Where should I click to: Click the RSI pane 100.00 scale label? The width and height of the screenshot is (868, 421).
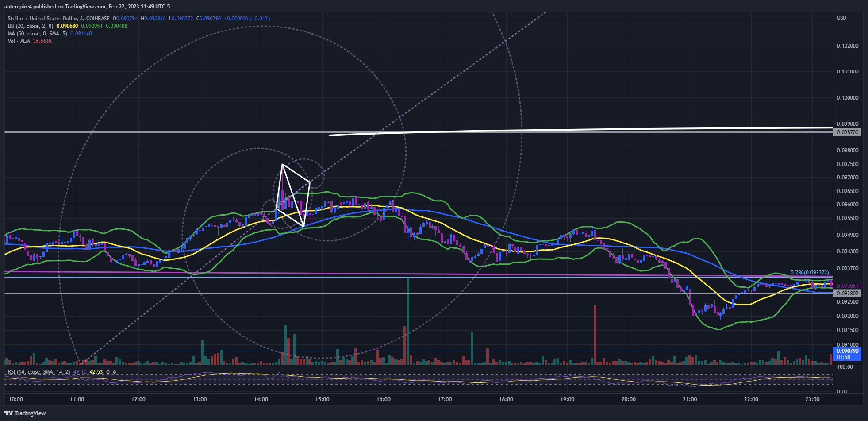point(845,367)
